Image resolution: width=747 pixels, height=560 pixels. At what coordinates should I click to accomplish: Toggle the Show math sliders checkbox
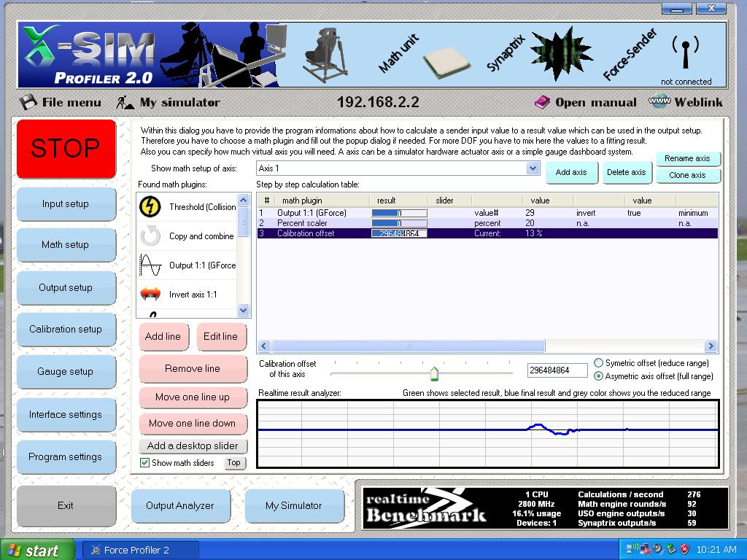pyautogui.click(x=145, y=462)
